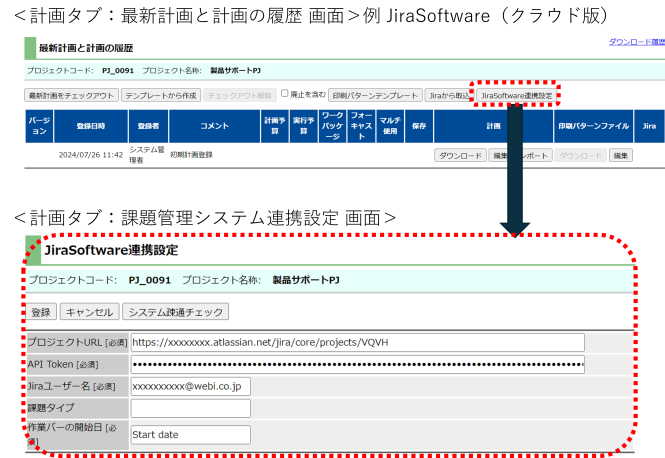
Task: Click the テンプレートから作成 button
Action: (161, 95)
